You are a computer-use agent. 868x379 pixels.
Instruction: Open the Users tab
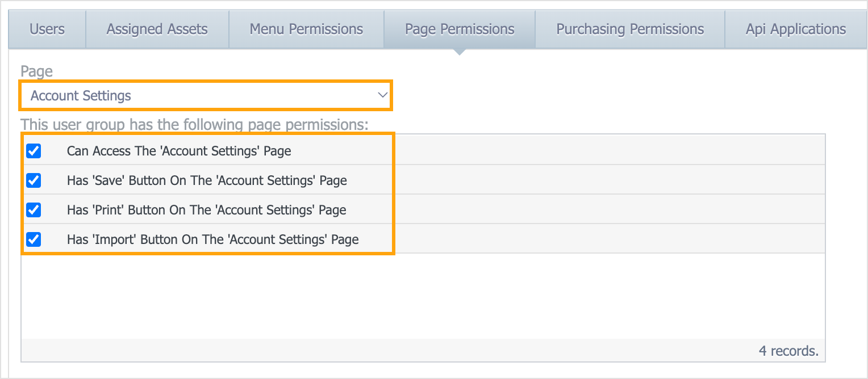[x=47, y=30]
